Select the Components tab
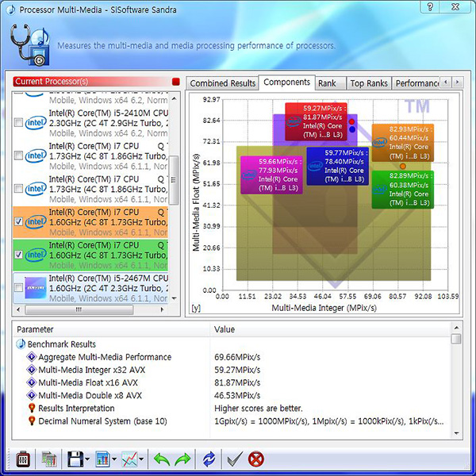 pos(286,83)
